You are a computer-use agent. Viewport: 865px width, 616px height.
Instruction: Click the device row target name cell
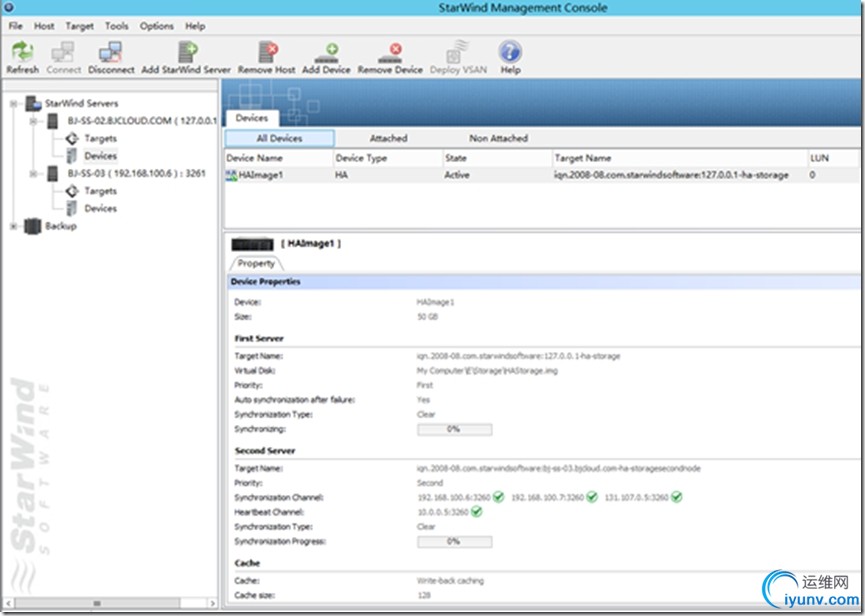click(x=671, y=175)
